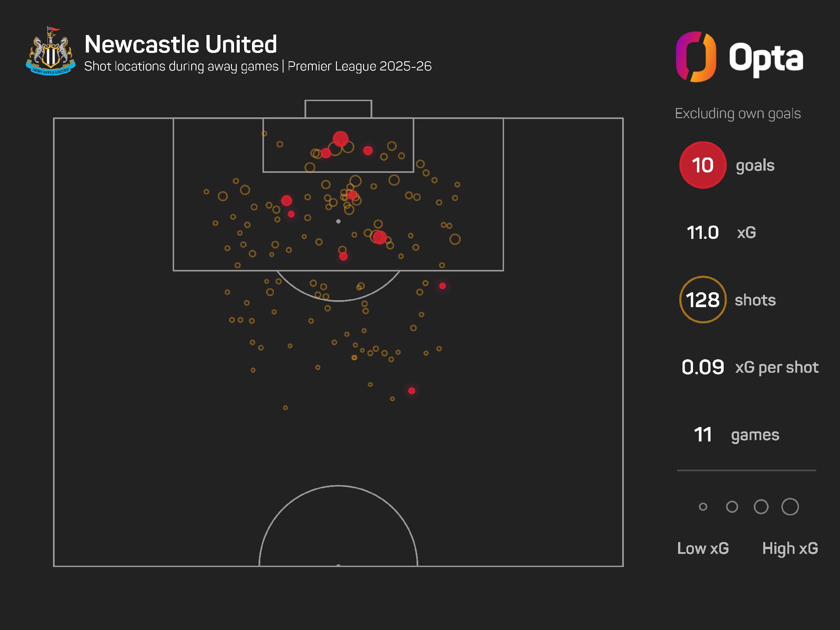
Task: Click the penalty spot on the pitch
Action: 338,221
